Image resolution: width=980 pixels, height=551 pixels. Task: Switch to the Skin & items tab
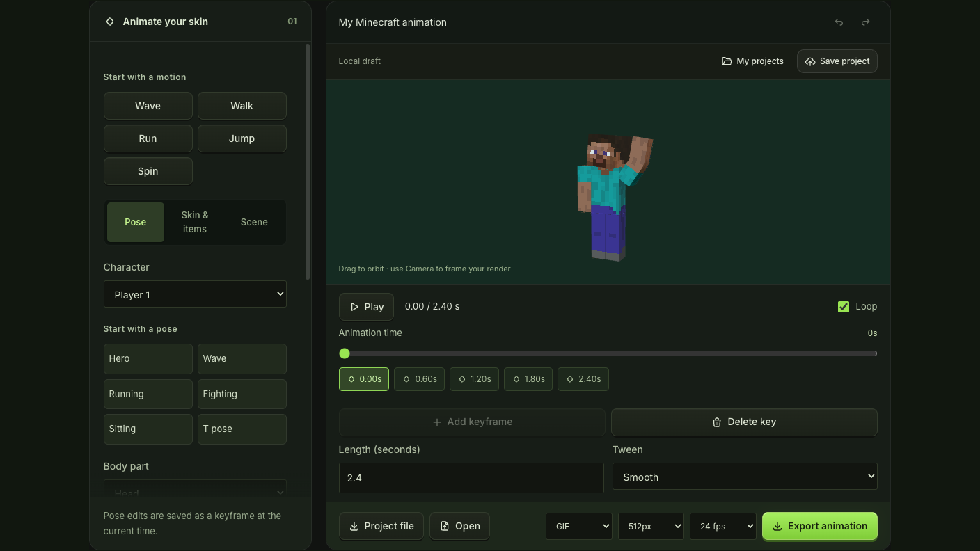[195, 222]
